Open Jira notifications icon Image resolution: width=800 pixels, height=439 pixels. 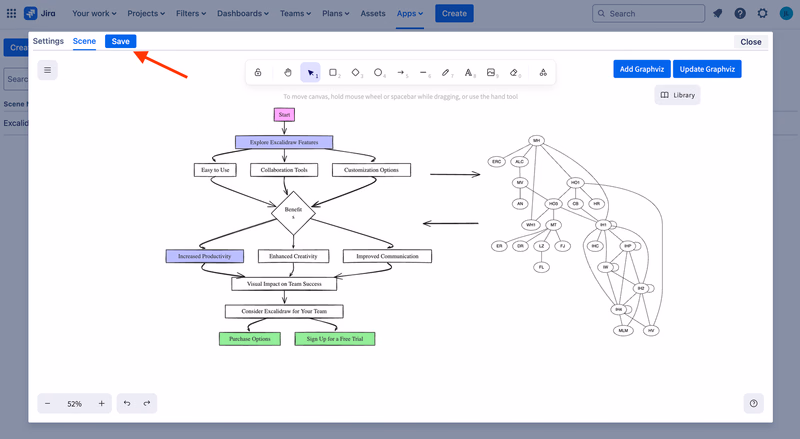click(717, 13)
